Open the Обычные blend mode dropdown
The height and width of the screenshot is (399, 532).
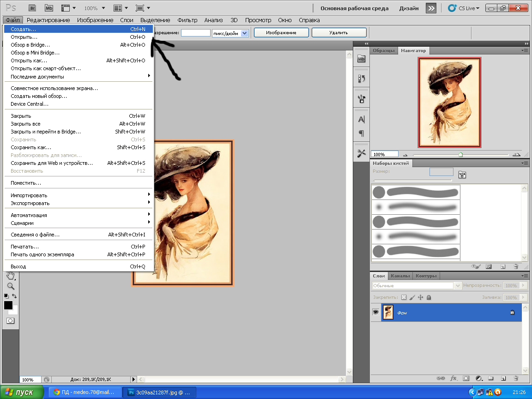point(417,286)
